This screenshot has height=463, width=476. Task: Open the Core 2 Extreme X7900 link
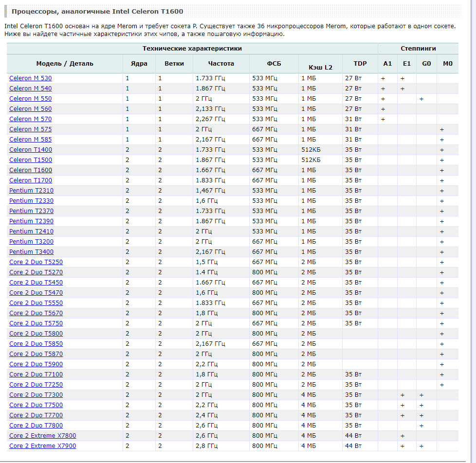[43, 446]
